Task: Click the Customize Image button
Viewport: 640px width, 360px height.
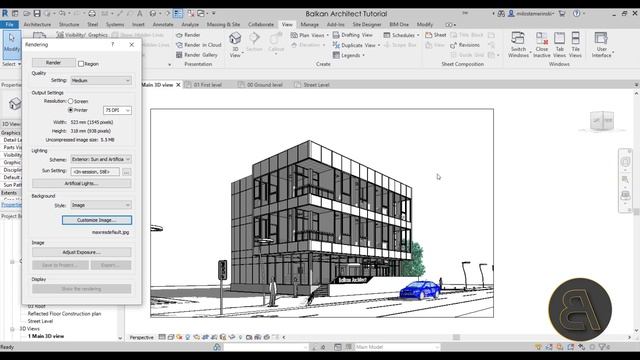Action: pos(97,220)
